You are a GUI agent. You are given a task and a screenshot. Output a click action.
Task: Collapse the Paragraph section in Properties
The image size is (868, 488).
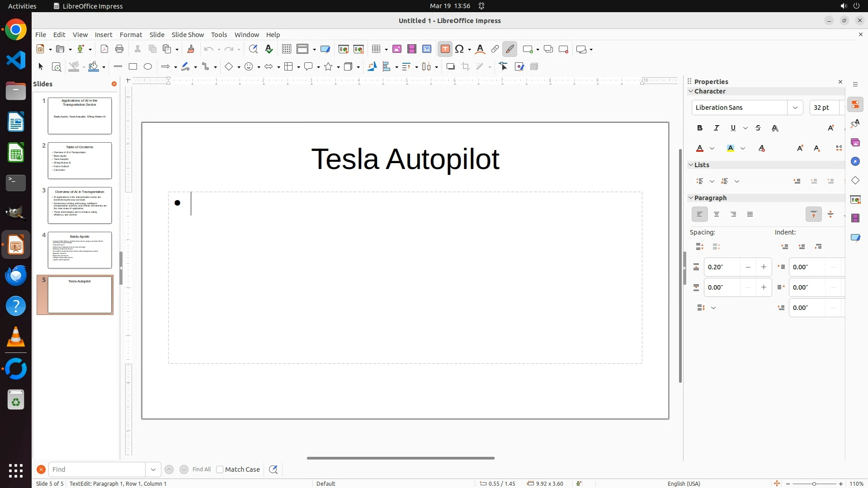click(x=691, y=198)
